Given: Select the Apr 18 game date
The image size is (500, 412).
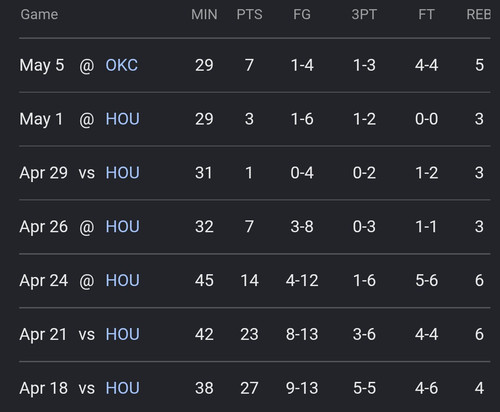Looking at the screenshot, I should click(x=43, y=389).
